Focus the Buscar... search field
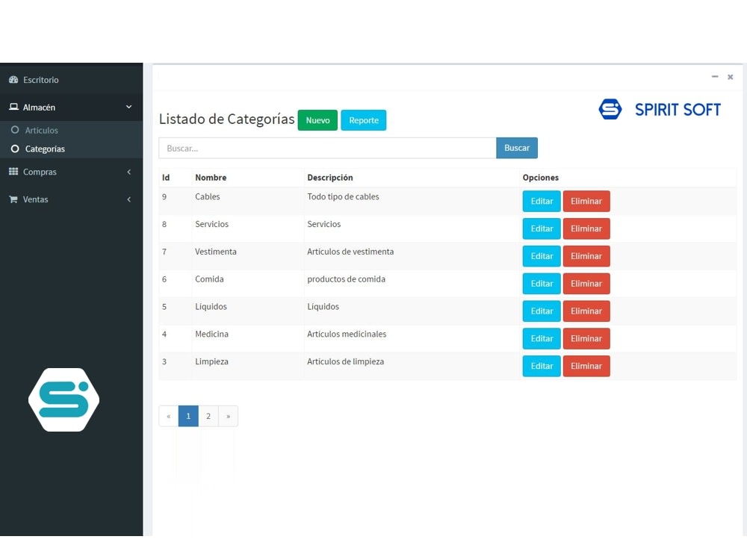The height and width of the screenshot is (560, 747). click(x=327, y=148)
